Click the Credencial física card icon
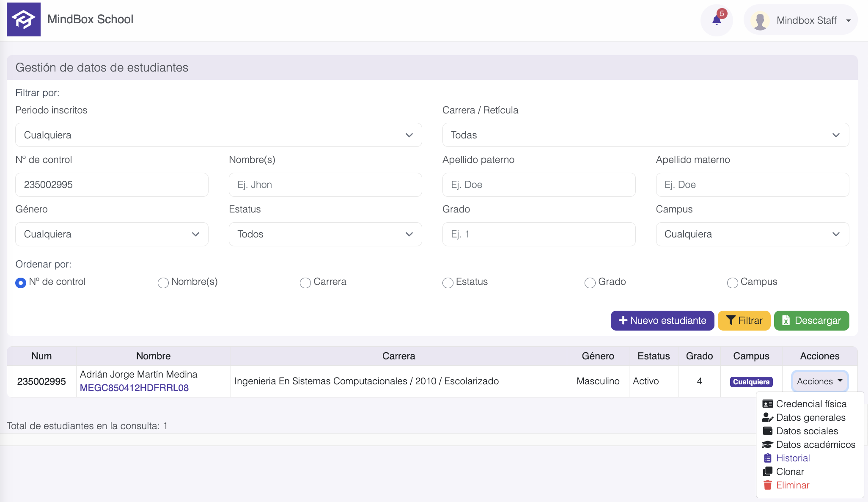Viewport: 868px width, 502px height. (x=767, y=404)
